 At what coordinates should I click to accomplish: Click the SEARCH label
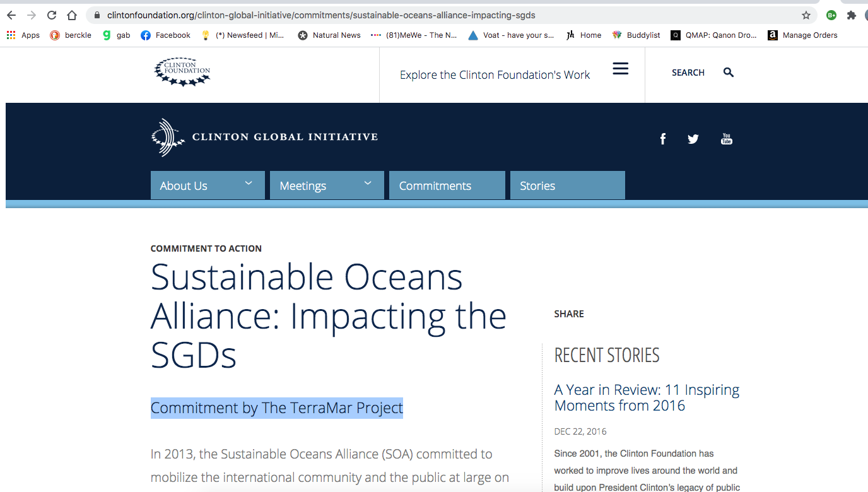[688, 73]
